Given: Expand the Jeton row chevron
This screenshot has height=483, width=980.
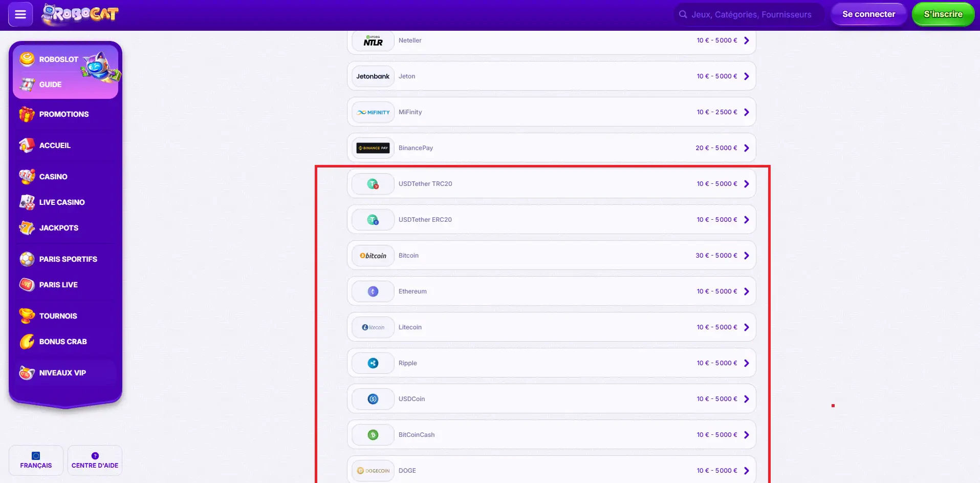Looking at the screenshot, I should (747, 76).
